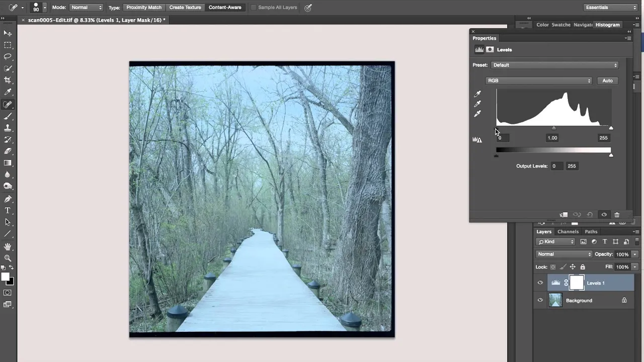Open the layer blend mode Normal dropdown

(x=565, y=254)
